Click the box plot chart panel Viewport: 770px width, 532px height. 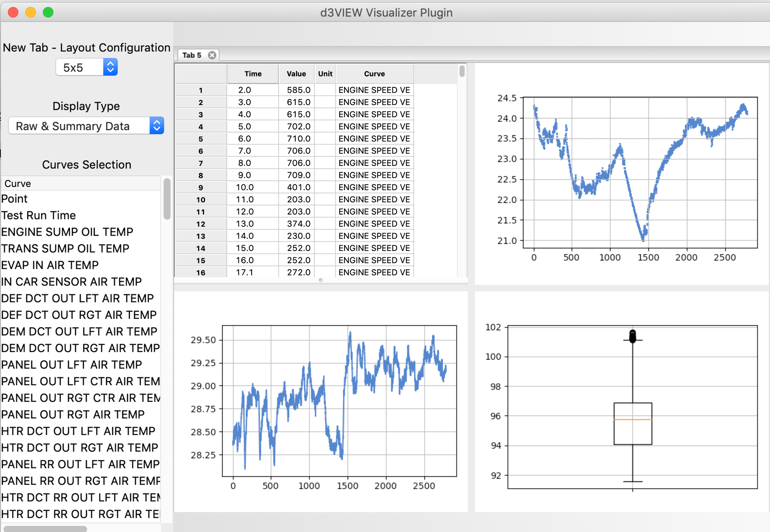622,402
